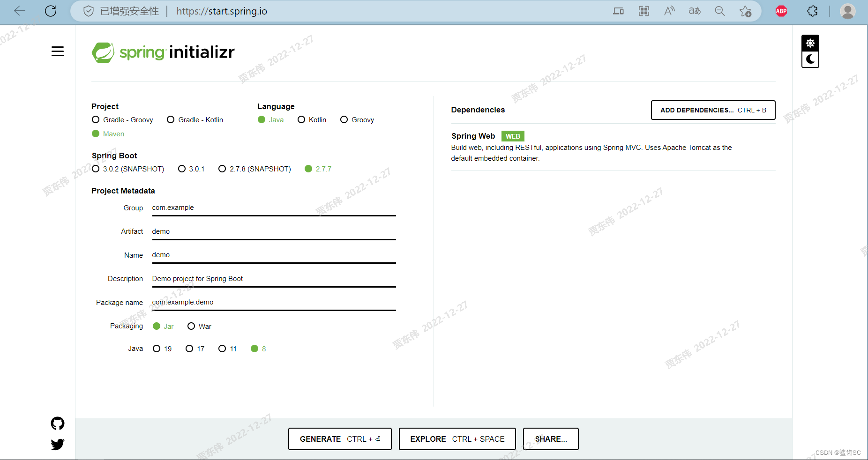Click the Explore button
The image size is (868, 460).
[x=457, y=439]
